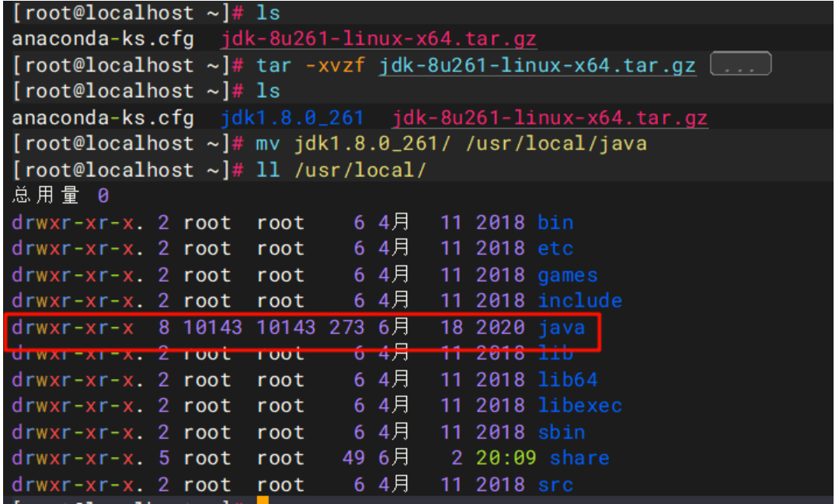Select the src directory name
This screenshot has width=839, height=504.
pos(555,485)
